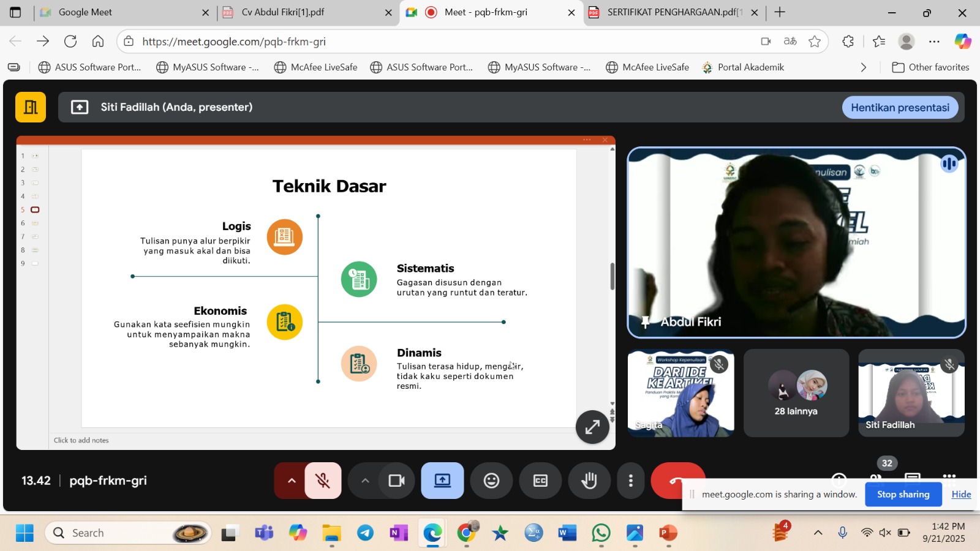Viewport: 980px width, 551px height.
Task: Turn on closed captions
Action: [540, 481]
